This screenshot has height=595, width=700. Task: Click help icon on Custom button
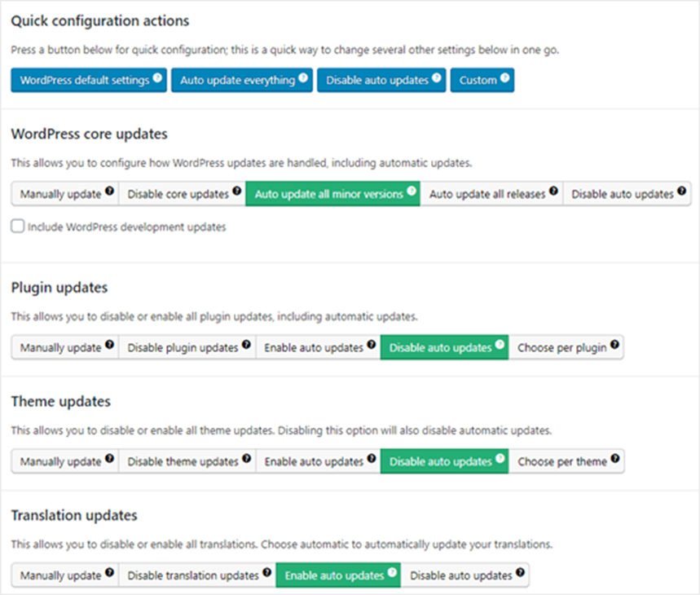[505, 77]
